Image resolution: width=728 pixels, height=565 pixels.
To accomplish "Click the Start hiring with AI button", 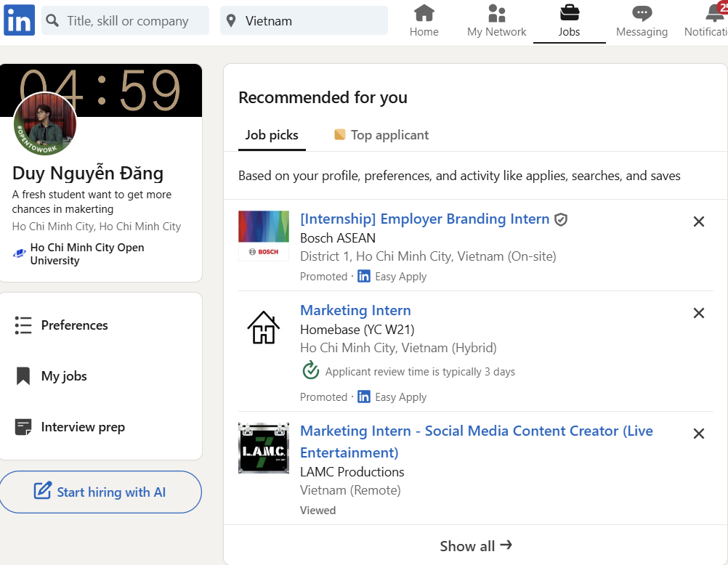I will point(101,492).
